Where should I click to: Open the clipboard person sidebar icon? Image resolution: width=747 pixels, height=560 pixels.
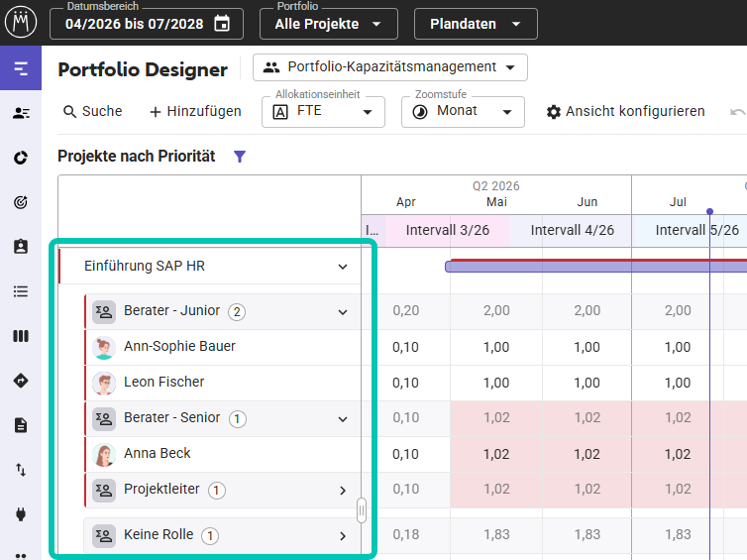[21, 247]
